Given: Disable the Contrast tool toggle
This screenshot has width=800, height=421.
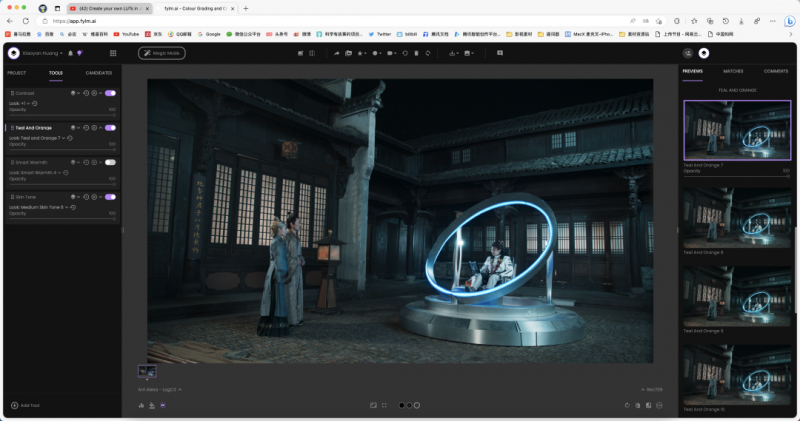Looking at the screenshot, I should pos(110,93).
